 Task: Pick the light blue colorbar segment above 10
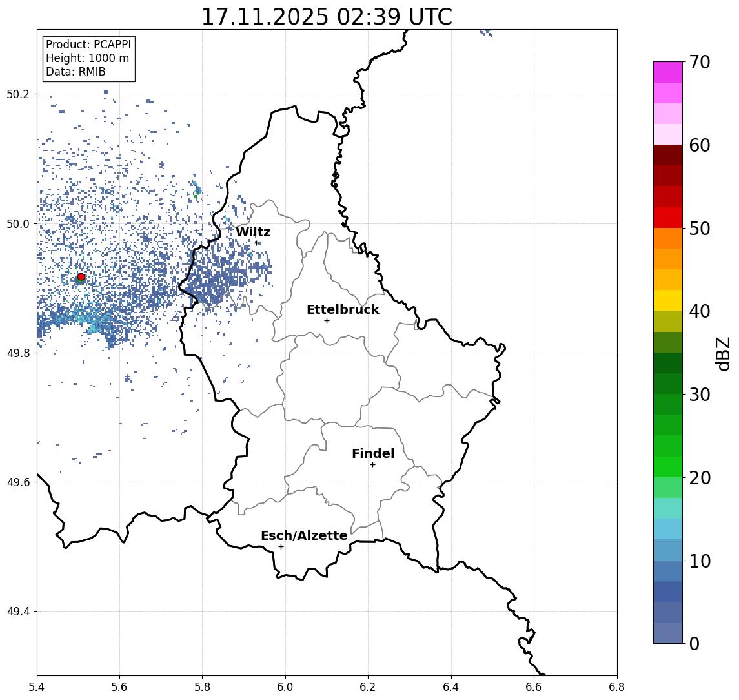pos(668,550)
